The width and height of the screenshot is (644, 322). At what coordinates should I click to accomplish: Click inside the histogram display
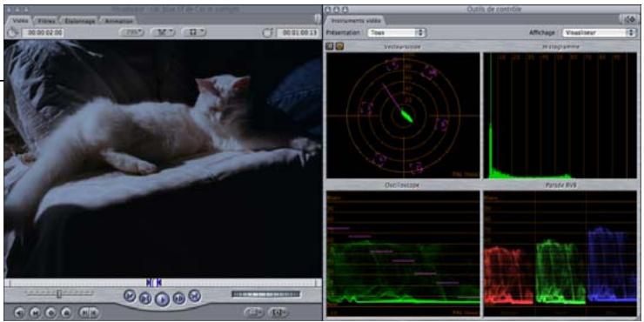click(x=560, y=115)
